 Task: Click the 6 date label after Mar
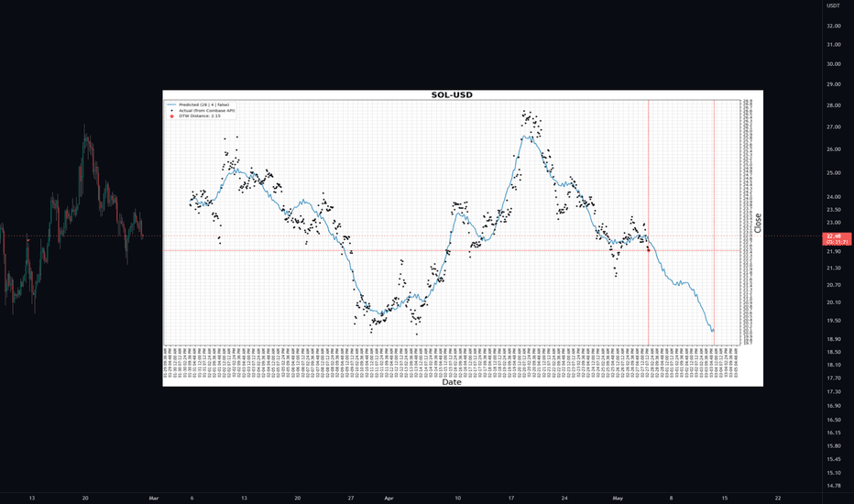click(x=192, y=498)
